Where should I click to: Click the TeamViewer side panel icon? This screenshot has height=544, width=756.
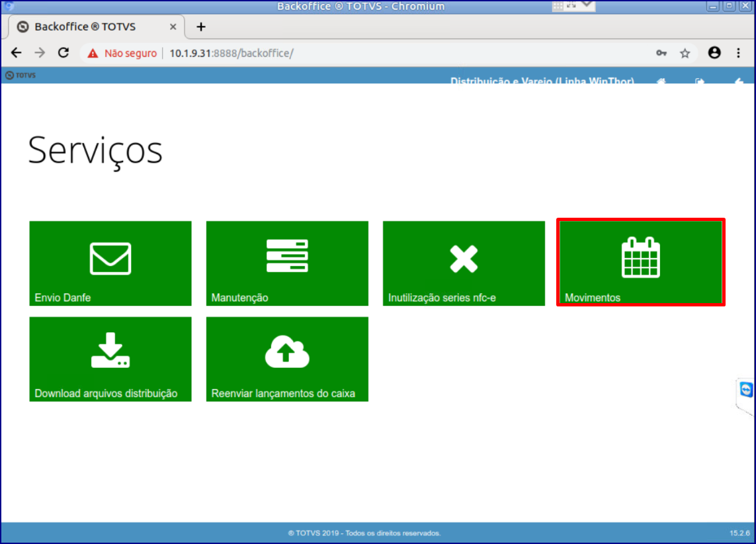pyautogui.click(x=746, y=389)
